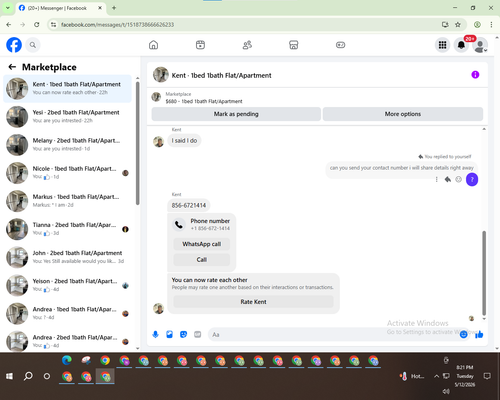Open More options for the listing
Viewport: 500px width, 400px height.
(403, 114)
